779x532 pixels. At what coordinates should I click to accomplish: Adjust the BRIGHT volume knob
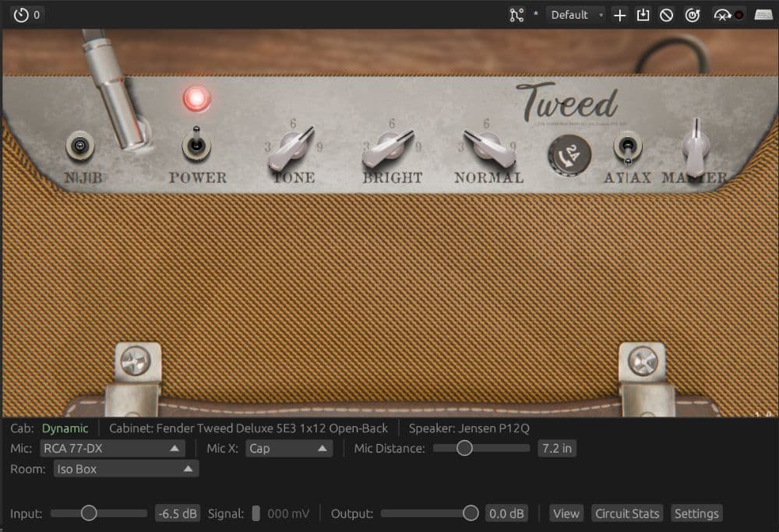click(389, 147)
